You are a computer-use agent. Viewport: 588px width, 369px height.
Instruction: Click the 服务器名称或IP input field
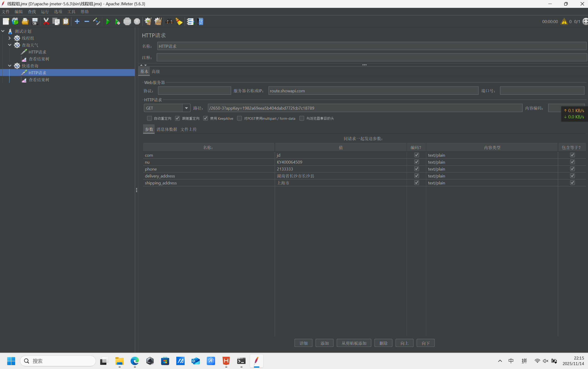tap(373, 91)
